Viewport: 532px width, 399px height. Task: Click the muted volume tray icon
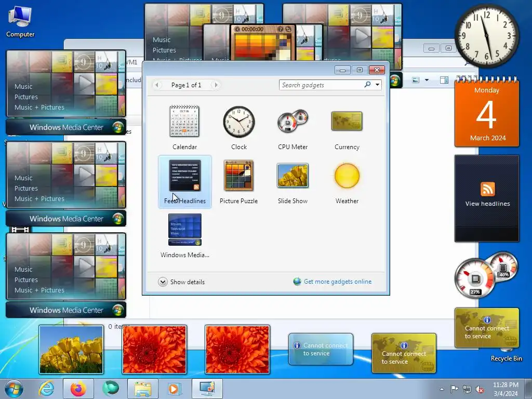(x=480, y=389)
